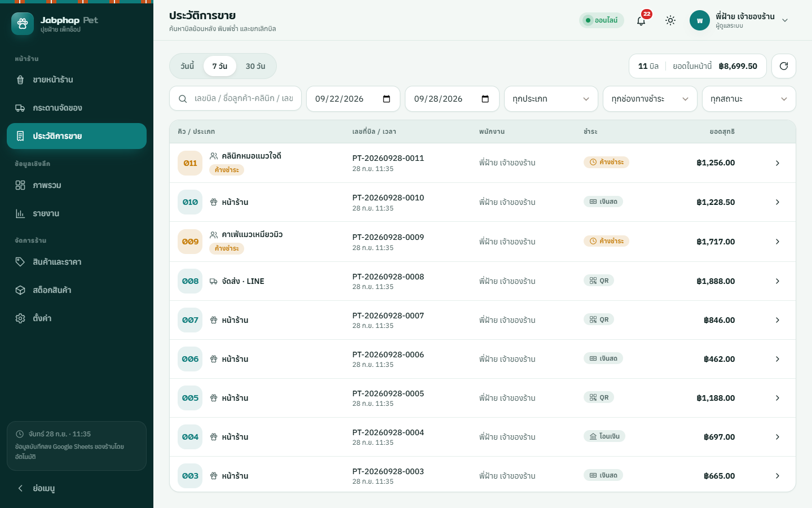Open กระดานจัดของ in sidebar
Viewport: 812px width, 508px height.
tap(77, 108)
